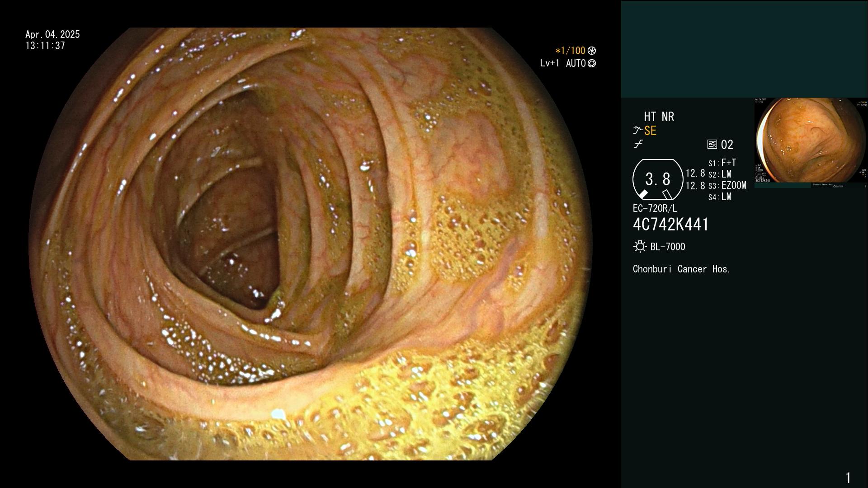Click the preset number 02
868x488 pixels.
(727, 145)
